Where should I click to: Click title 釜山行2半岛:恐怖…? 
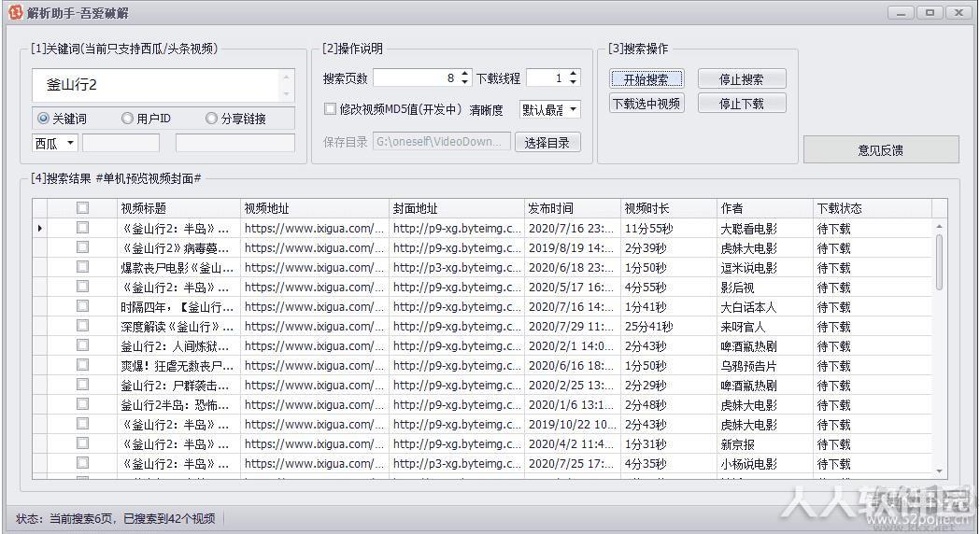click(175, 405)
